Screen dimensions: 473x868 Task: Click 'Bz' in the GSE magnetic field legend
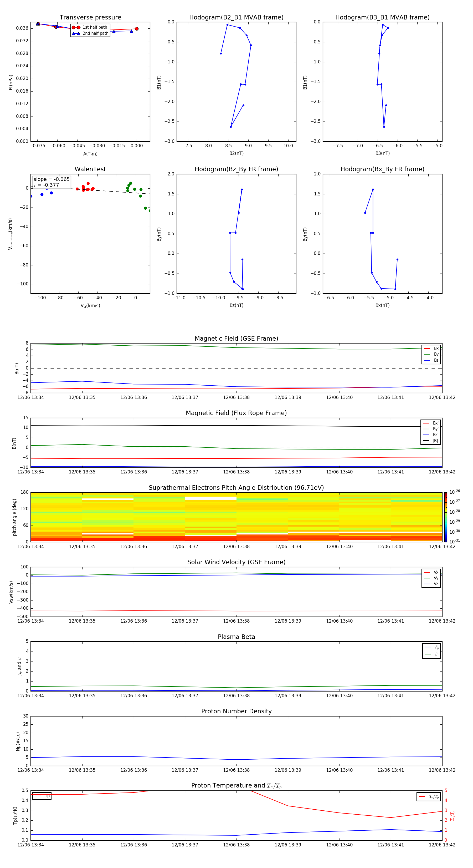[431, 360]
